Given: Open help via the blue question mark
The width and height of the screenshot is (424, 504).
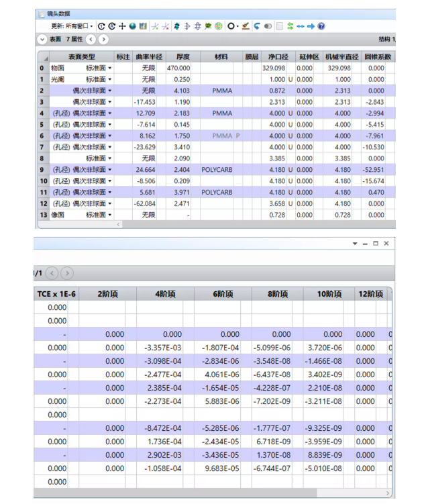Looking at the screenshot, I should tap(321, 26).
